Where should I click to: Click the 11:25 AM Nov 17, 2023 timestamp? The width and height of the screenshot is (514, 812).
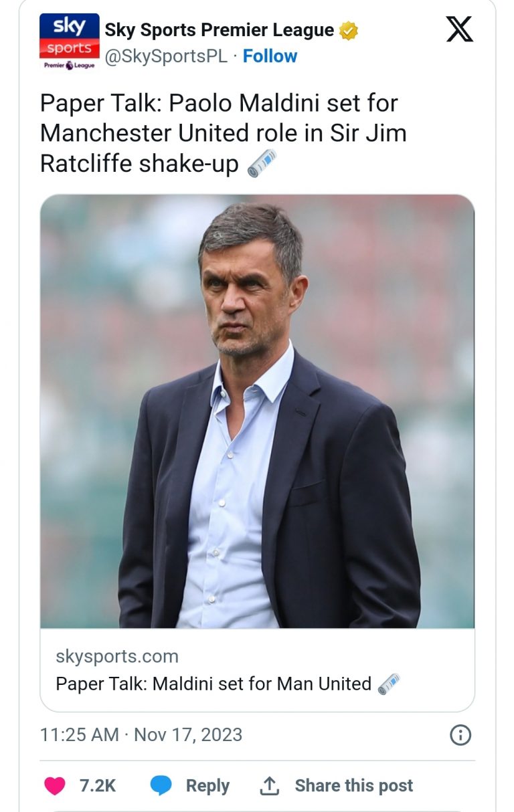coord(141,734)
